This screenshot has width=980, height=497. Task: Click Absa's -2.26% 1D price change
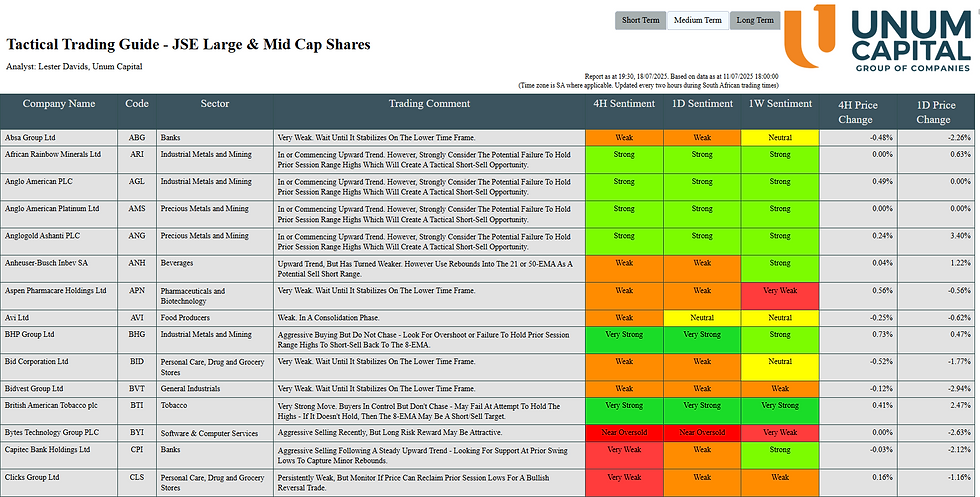(x=959, y=138)
